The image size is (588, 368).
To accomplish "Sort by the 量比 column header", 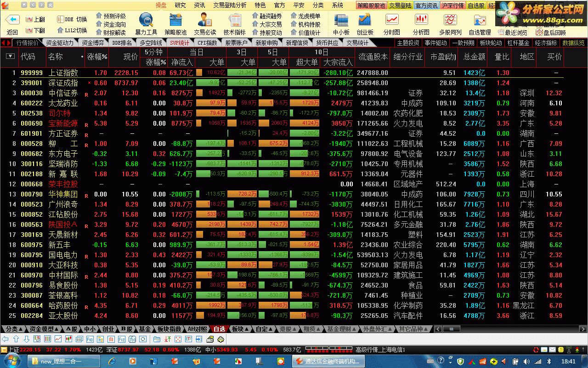I will pos(502,57).
